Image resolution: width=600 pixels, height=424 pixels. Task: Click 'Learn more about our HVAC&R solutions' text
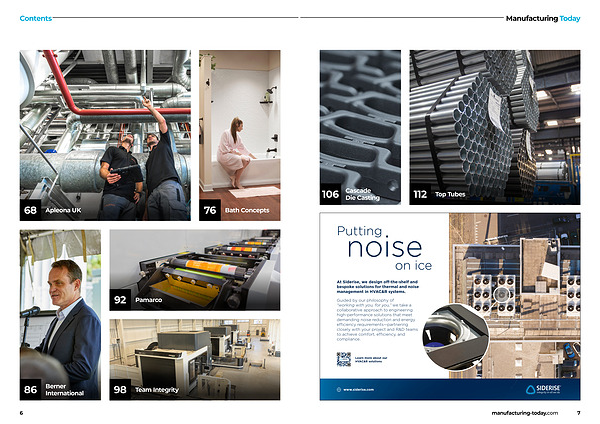pyautogui.click(x=372, y=359)
